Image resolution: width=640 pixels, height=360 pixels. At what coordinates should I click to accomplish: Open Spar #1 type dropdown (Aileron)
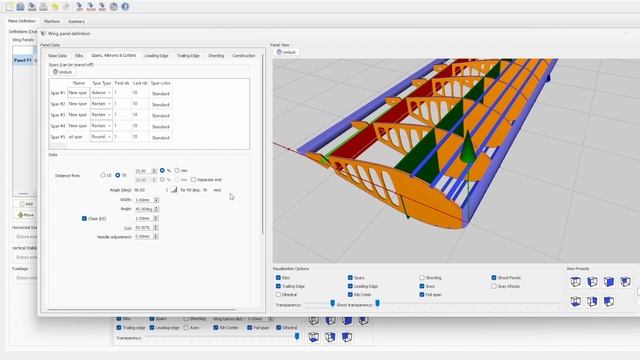(x=101, y=93)
